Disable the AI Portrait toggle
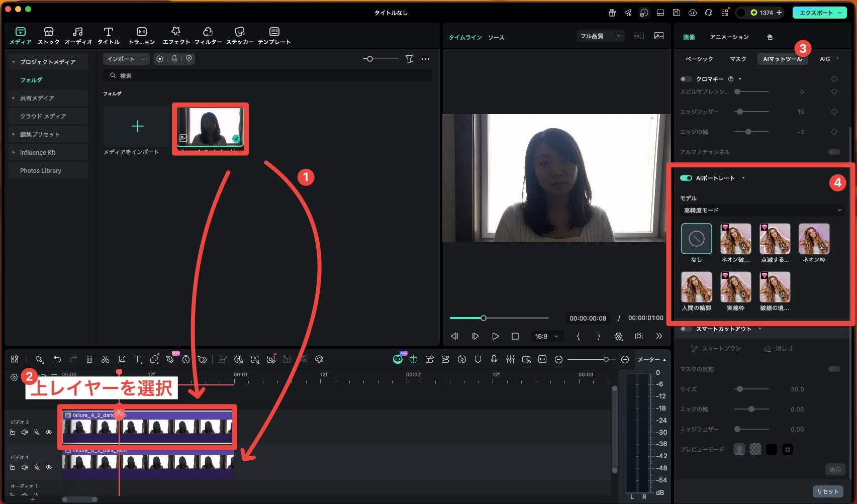The width and height of the screenshot is (857, 504). pyautogui.click(x=686, y=178)
